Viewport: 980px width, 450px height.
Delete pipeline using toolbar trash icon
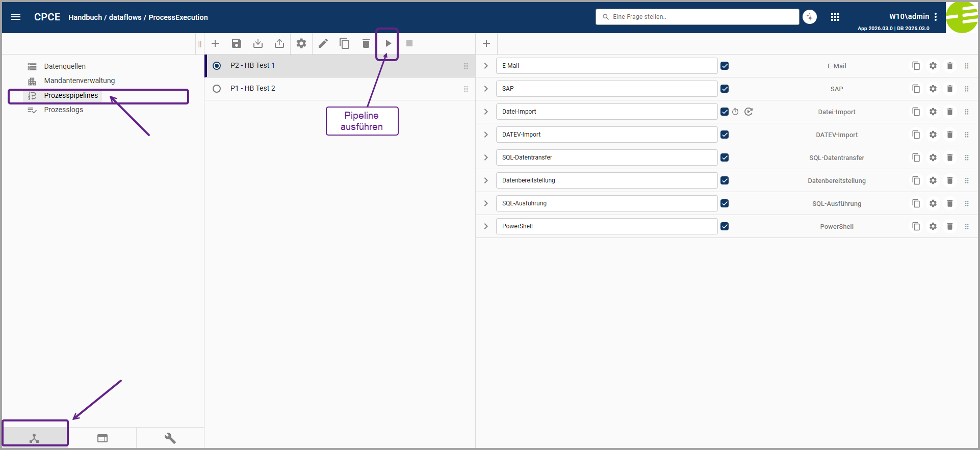coord(366,43)
